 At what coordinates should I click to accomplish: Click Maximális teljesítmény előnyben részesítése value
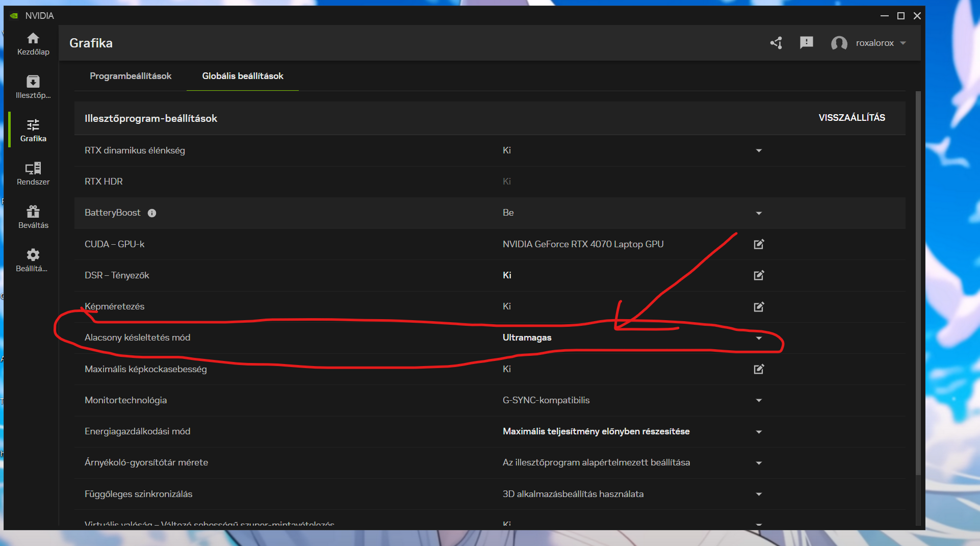596,431
